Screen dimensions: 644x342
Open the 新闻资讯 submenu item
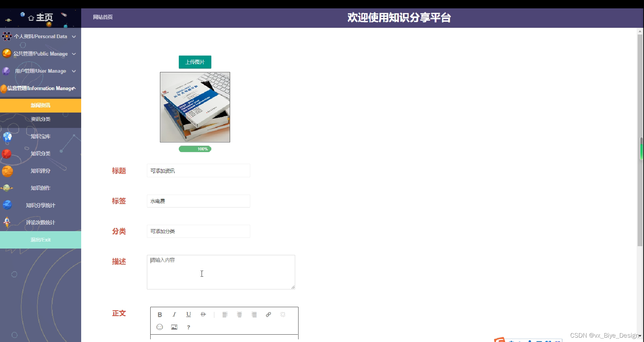coord(41,105)
